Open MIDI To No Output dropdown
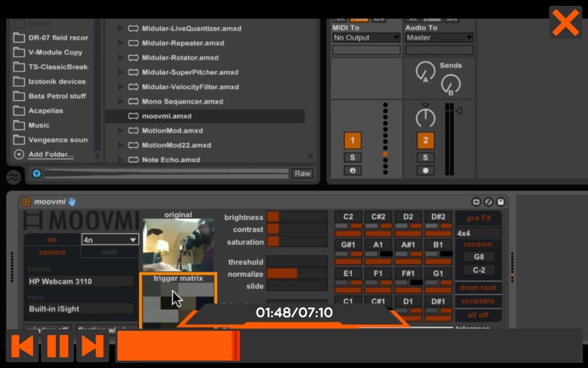This screenshot has width=588, height=368. pyautogui.click(x=366, y=38)
